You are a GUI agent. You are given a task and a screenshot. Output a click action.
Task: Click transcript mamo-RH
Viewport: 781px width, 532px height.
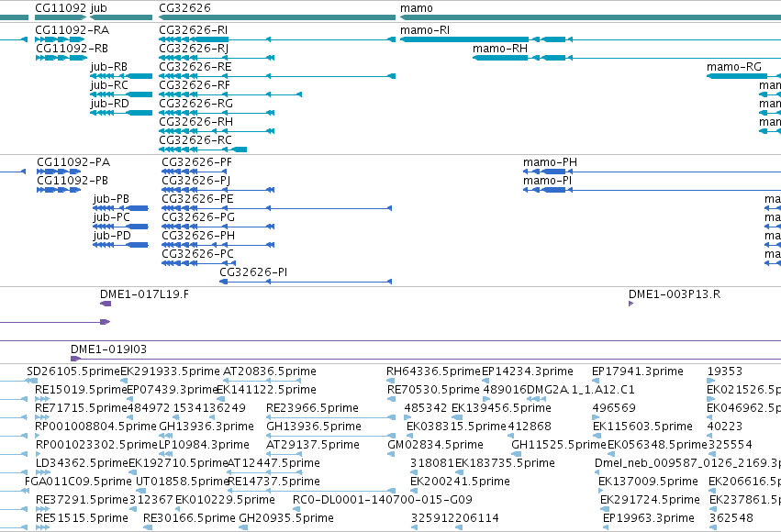tap(500, 49)
